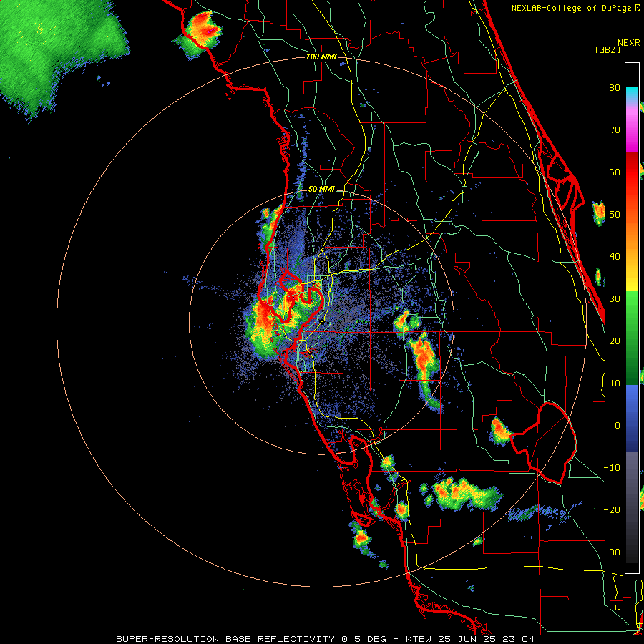This screenshot has width=644, height=644.
Task: Click the 40 dBZ scale value
Action: (615, 257)
